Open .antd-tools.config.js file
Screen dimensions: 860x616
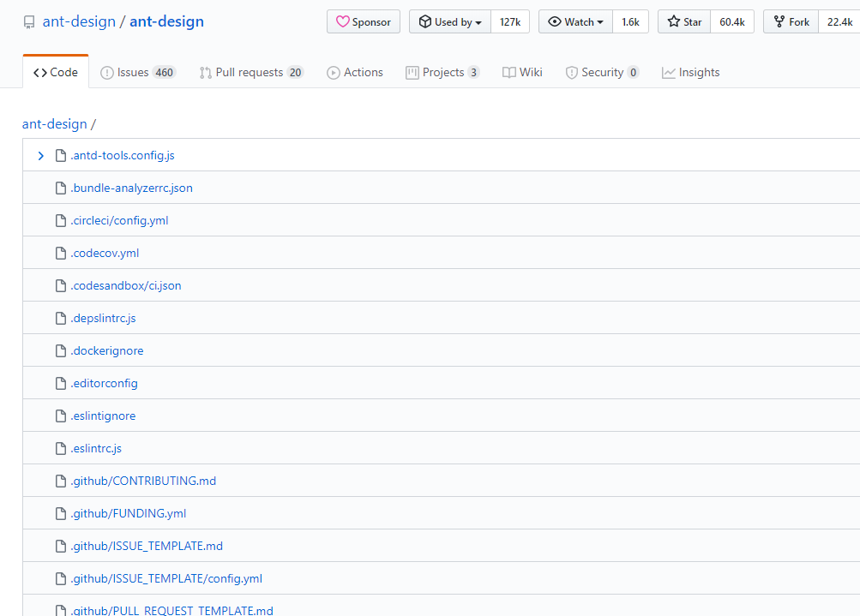pyautogui.click(x=123, y=156)
